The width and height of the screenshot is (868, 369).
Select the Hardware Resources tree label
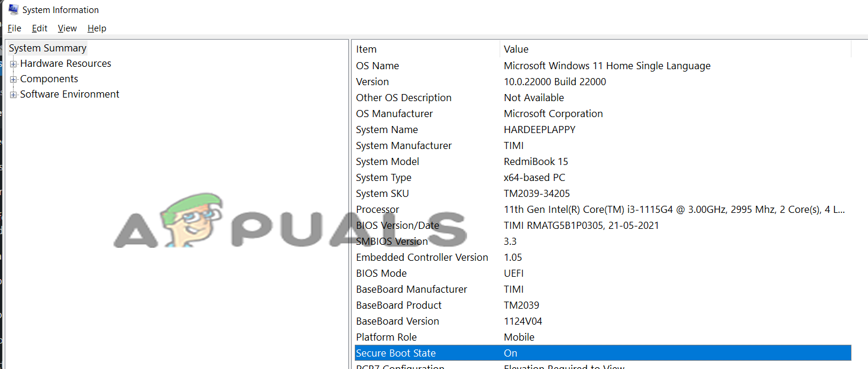pos(66,63)
